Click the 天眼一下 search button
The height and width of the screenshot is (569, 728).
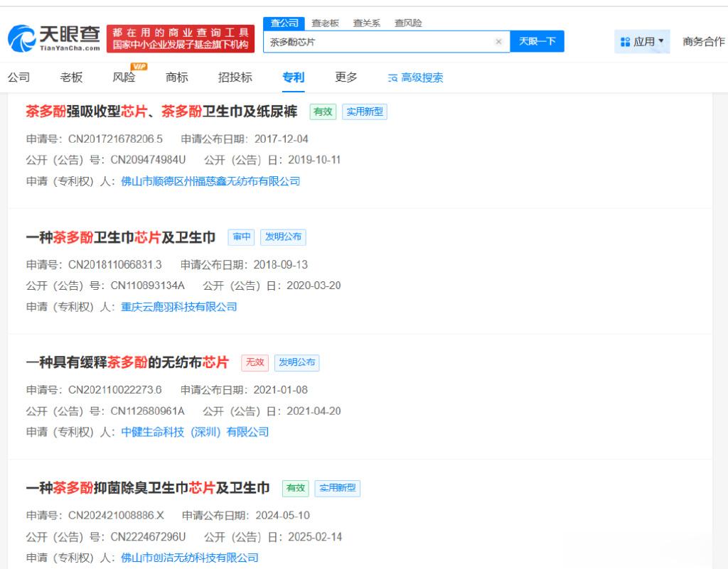(x=537, y=41)
